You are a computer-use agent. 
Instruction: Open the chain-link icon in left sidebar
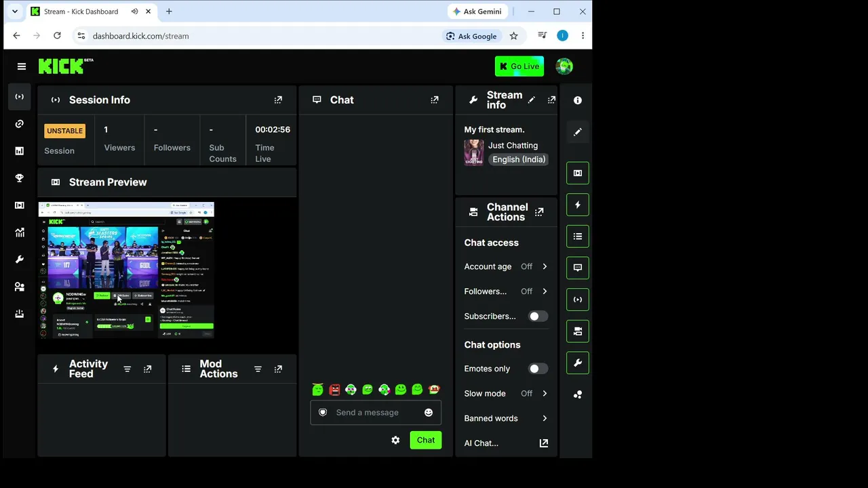19,124
